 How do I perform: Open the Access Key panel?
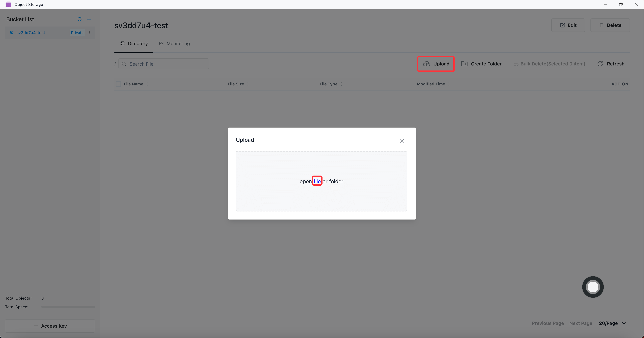(50, 326)
